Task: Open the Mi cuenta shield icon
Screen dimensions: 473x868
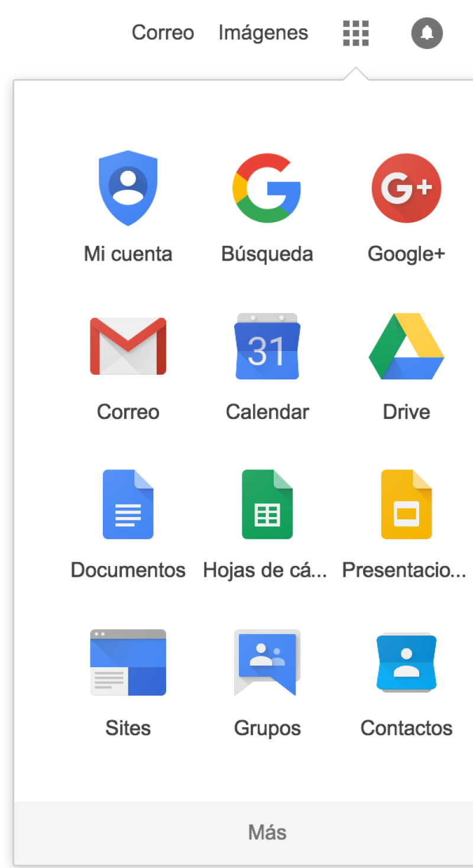Action: pyautogui.click(x=128, y=188)
